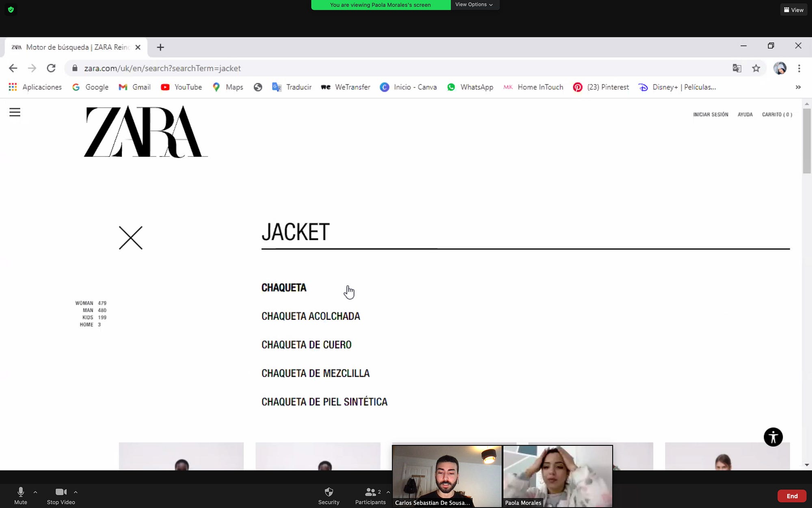Select CHAQUETA DE PIEL SINTÉTICA suggestion
Screen dimensions: 812x508
[324, 402]
